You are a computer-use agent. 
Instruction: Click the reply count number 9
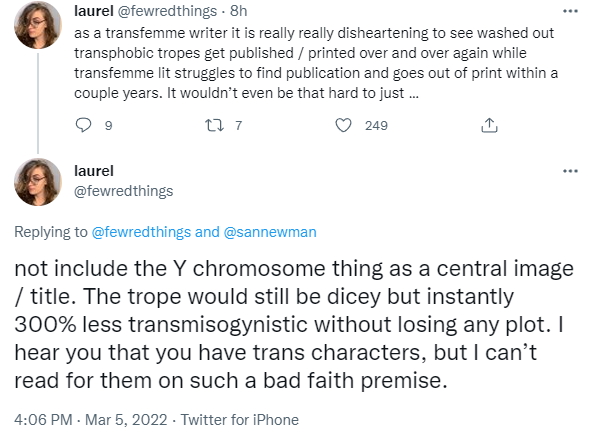tap(108, 125)
